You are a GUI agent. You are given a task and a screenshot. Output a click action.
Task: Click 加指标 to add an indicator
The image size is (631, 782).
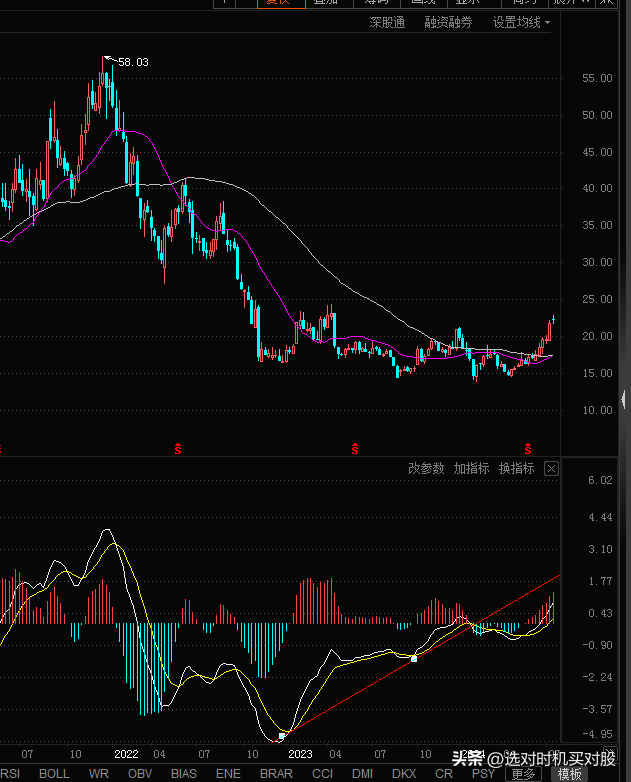point(471,468)
